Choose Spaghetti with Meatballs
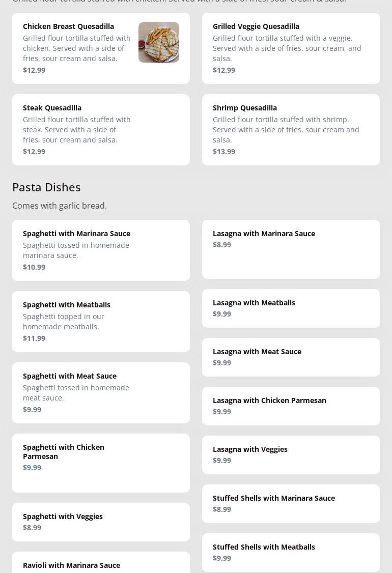 [101, 321]
